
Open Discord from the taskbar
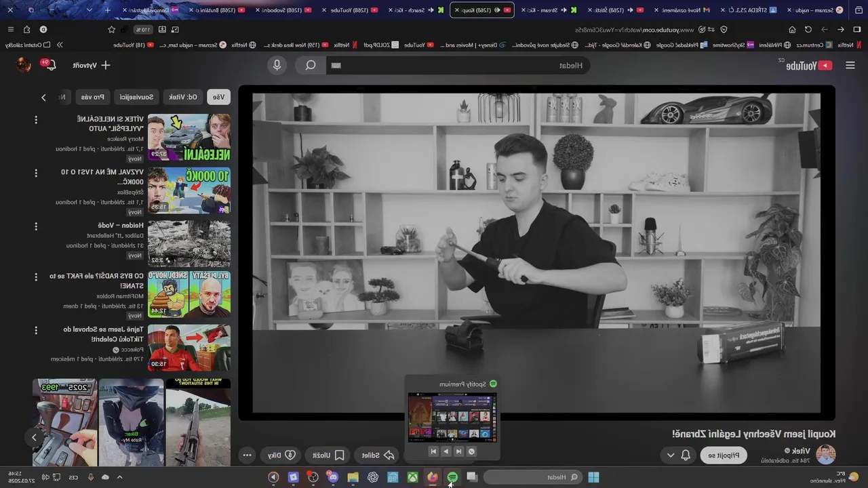332,477
